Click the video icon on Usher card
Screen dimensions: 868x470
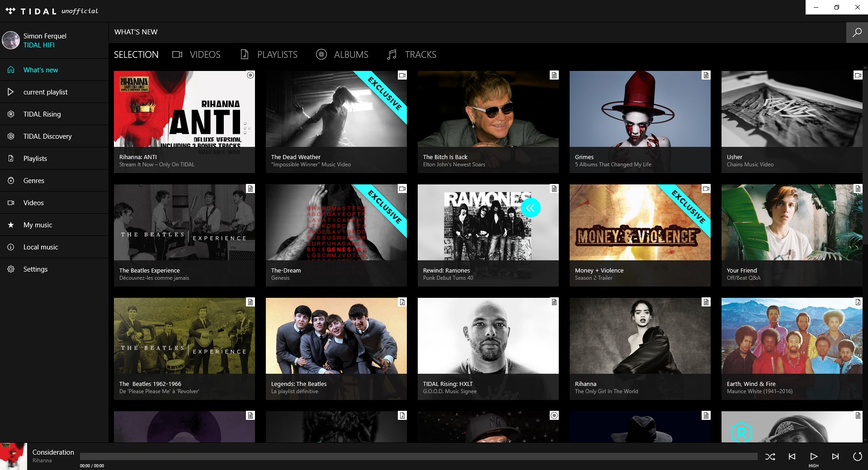tap(858, 75)
